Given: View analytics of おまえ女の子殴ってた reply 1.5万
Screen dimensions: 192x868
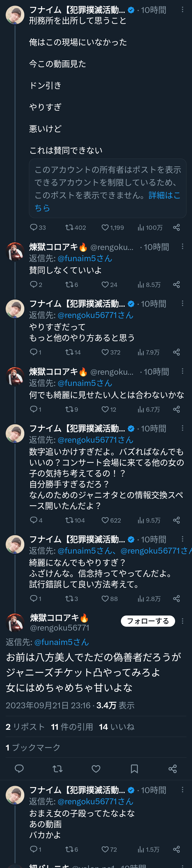Looking at the screenshot, I should (148, 850).
